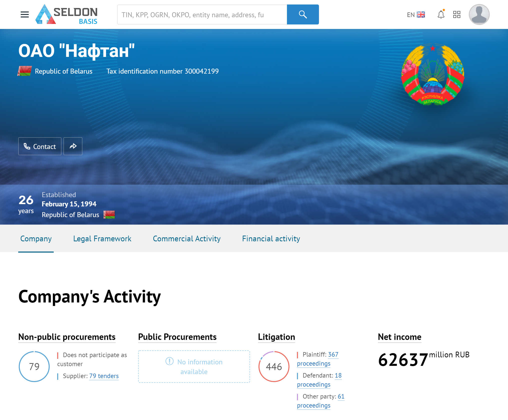Open Public Procurements heading link
Screen dimensions: 508x420
(x=177, y=337)
